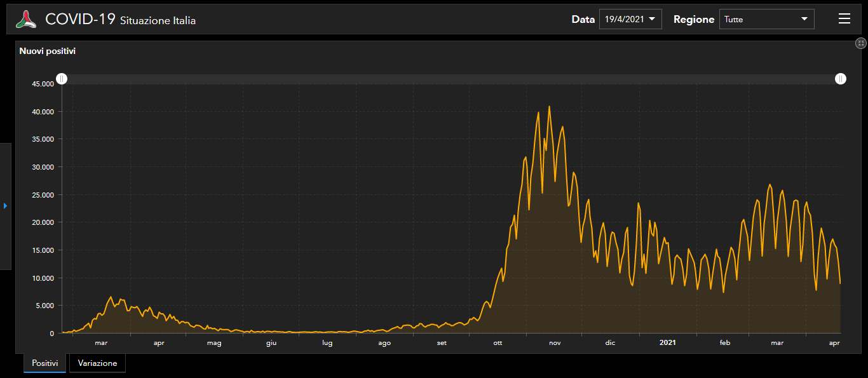Click the 45.000 value on the vertical axis

point(43,84)
